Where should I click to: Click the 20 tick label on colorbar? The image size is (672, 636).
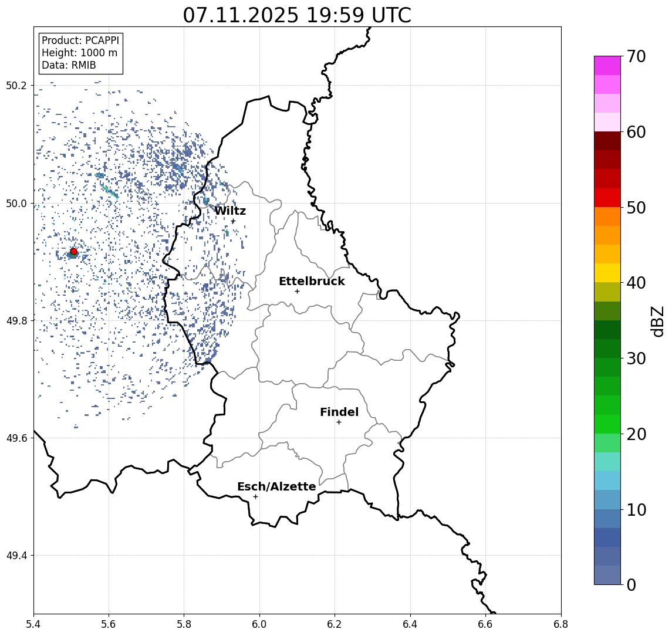(636, 434)
